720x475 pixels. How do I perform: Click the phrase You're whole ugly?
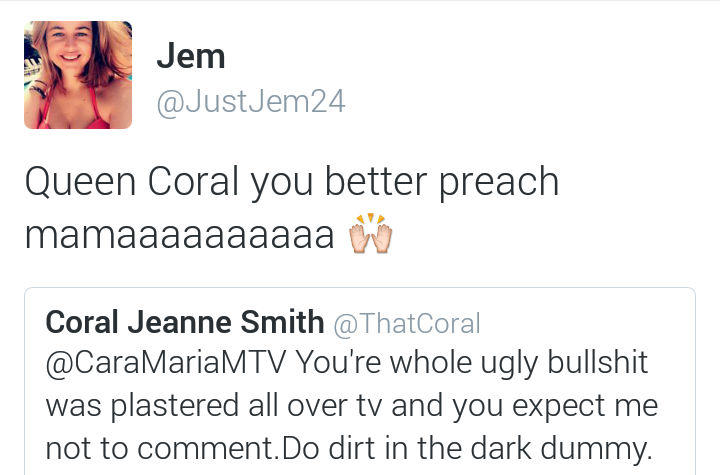point(416,364)
